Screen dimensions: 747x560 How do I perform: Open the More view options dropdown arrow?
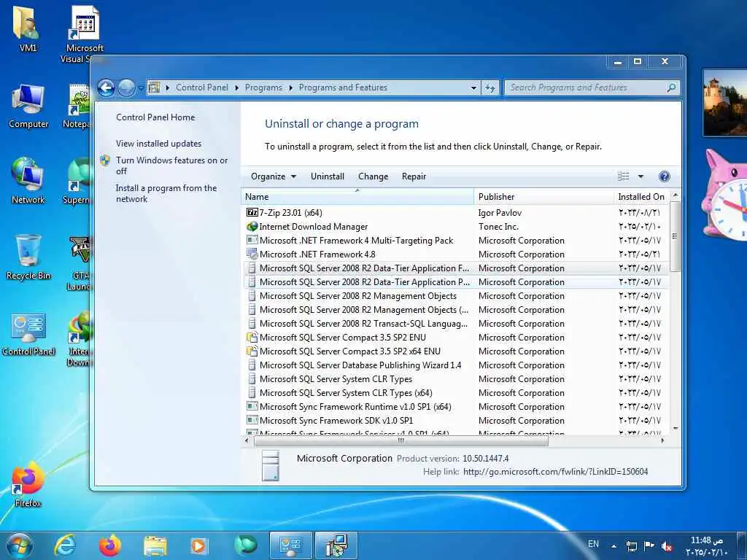pos(640,176)
